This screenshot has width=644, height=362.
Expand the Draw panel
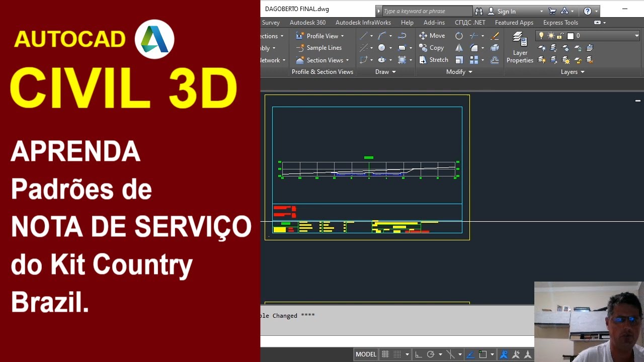(x=385, y=72)
